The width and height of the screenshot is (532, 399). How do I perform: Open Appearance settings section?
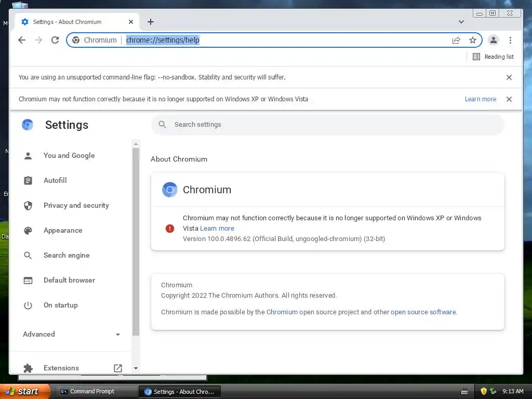coord(63,230)
